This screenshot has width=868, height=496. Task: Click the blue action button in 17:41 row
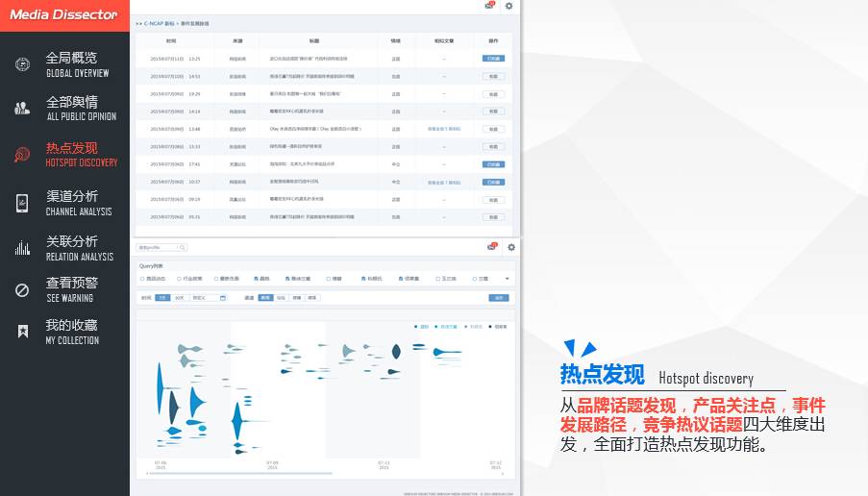point(493,164)
